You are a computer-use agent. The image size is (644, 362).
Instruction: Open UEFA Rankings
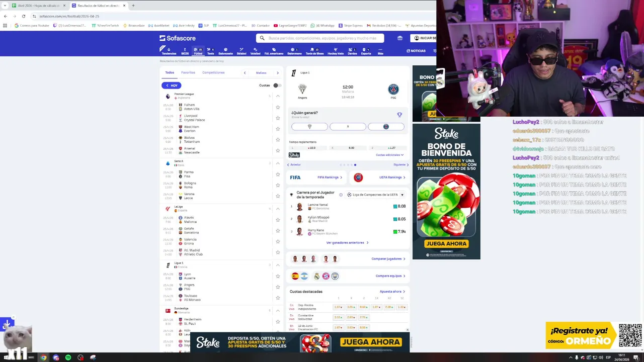pos(392,177)
